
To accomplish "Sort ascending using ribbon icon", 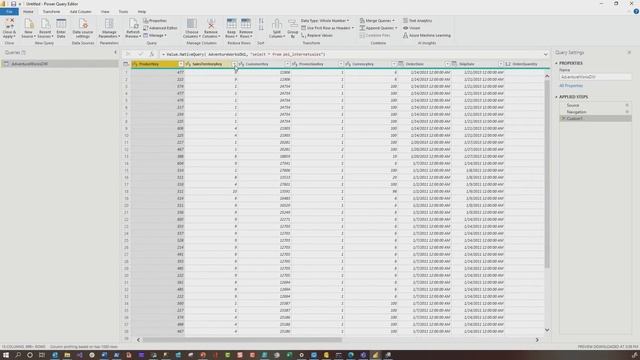I will 261,21.
